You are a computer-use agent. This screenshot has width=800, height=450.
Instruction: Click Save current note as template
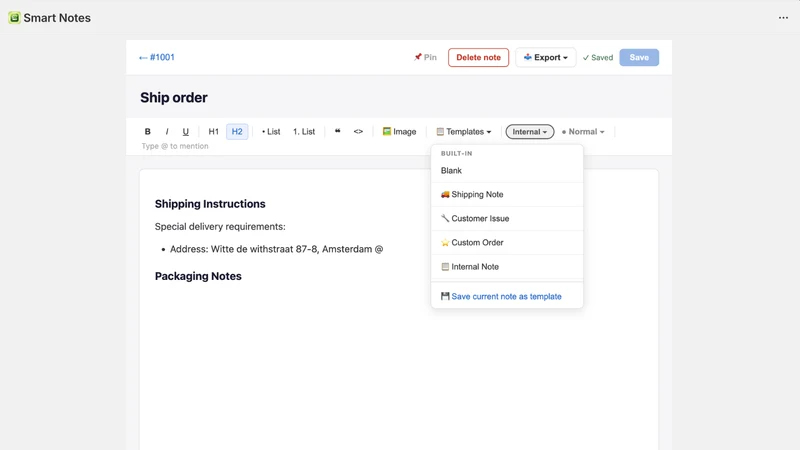click(507, 296)
